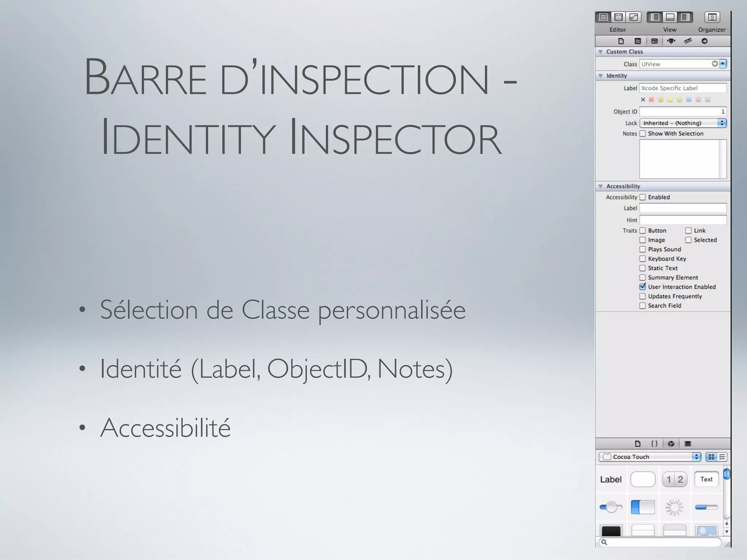Pick the purple label color swatch

pyautogui.click(x=698, y=100)
